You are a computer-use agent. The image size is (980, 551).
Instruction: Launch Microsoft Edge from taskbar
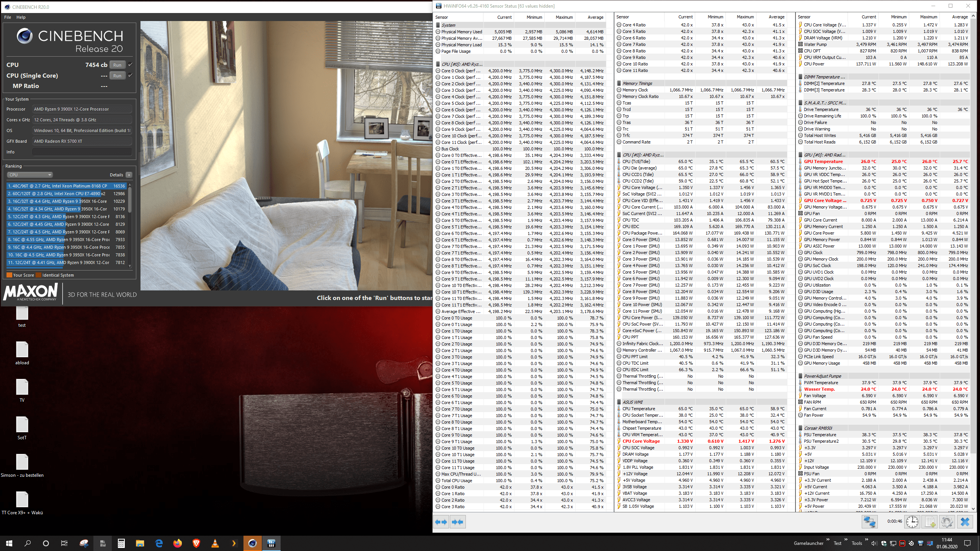point(159,543)
